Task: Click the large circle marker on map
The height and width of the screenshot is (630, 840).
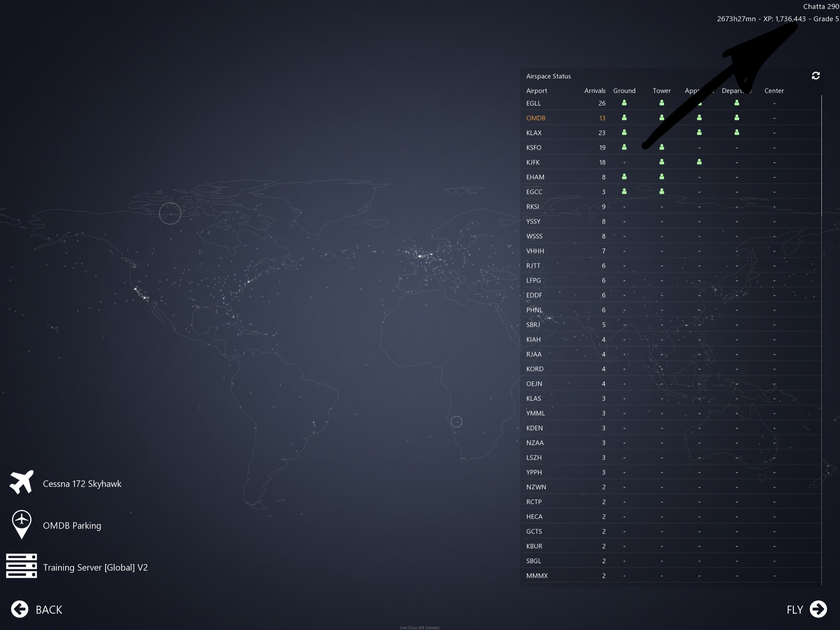Action: [170, 213]
